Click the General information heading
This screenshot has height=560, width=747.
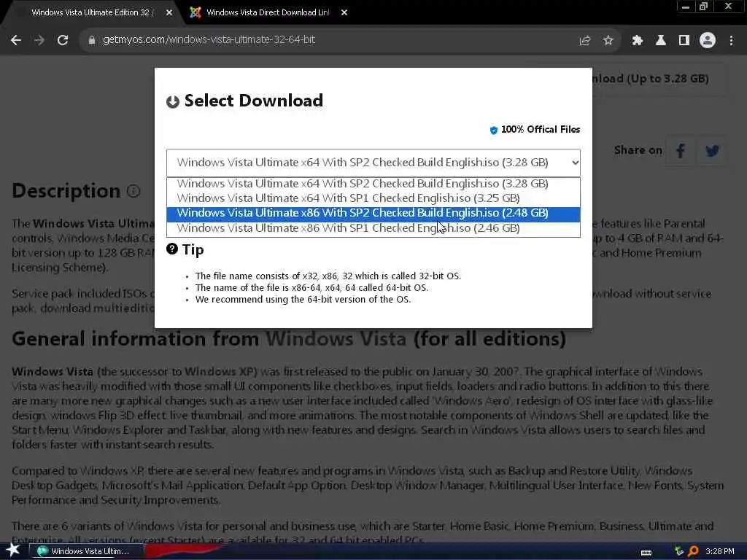289,338
